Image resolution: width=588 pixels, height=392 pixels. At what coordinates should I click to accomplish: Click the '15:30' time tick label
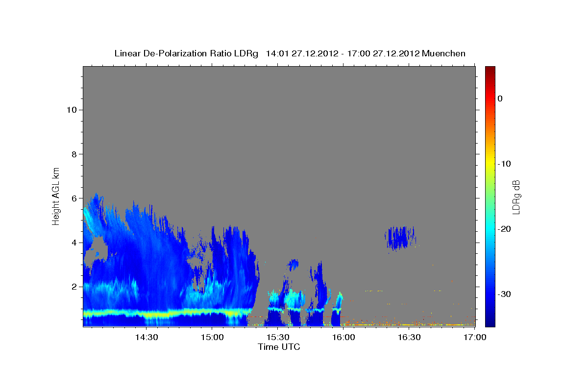(x=278, y=337)
